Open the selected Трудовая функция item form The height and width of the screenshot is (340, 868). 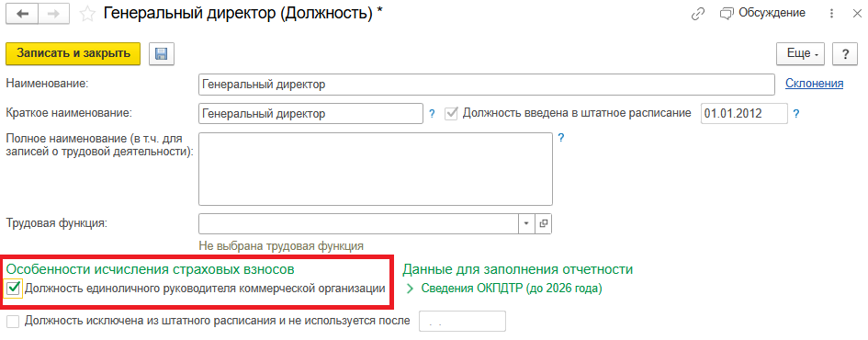click(544, 223)
